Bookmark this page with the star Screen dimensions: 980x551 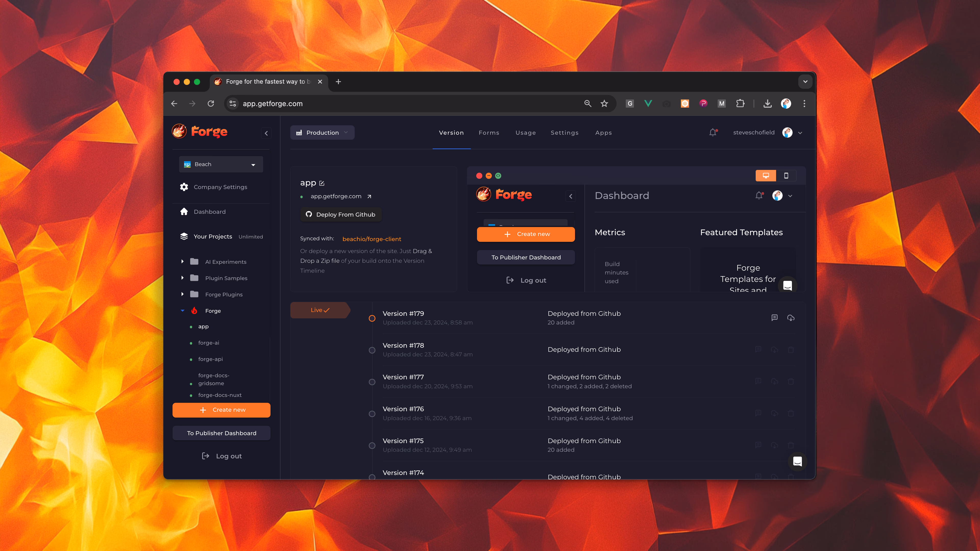click(x=604, y=103)
